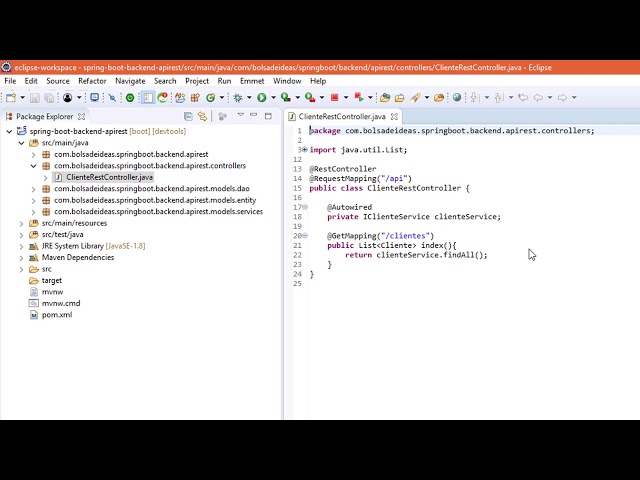
Task: Select the pom.xml file
Action: pyautogui.click(x=57, y=315)
